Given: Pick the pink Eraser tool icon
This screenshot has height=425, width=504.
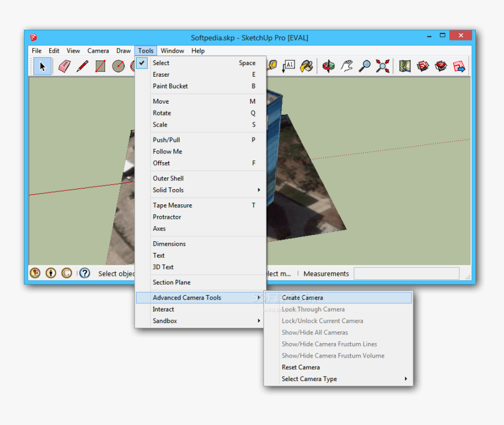Looking at the screenshot, I should pyautogui.click(x=64, y=66).
